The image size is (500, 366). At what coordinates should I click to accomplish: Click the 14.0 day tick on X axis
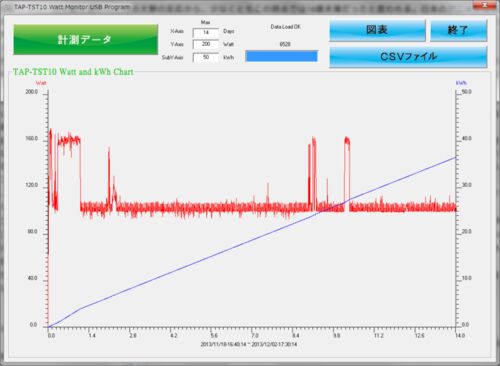tap(460, 335)
